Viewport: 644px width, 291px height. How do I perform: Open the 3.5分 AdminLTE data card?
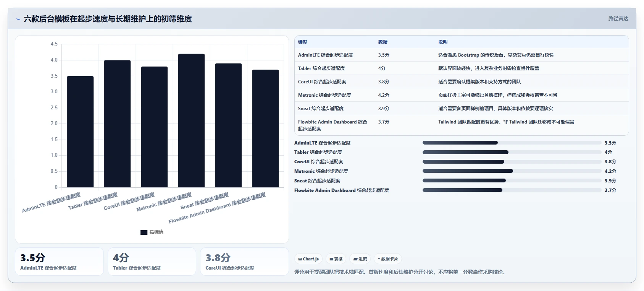click(x=59, y=262)
